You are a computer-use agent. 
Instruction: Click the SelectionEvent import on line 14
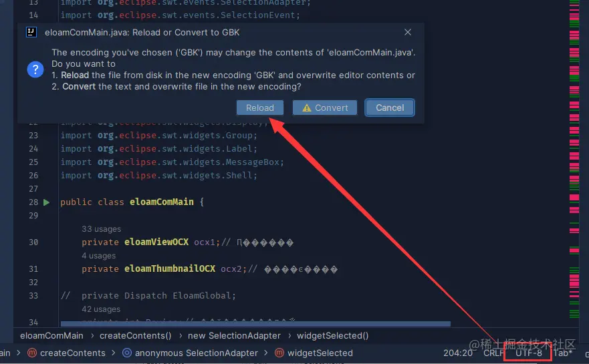[181, 15]
